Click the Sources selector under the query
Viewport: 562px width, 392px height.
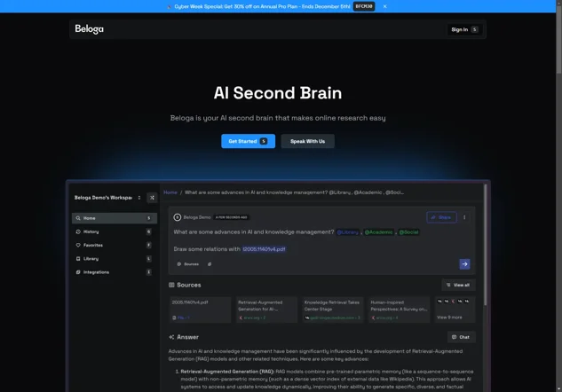(x=188, y=264)
